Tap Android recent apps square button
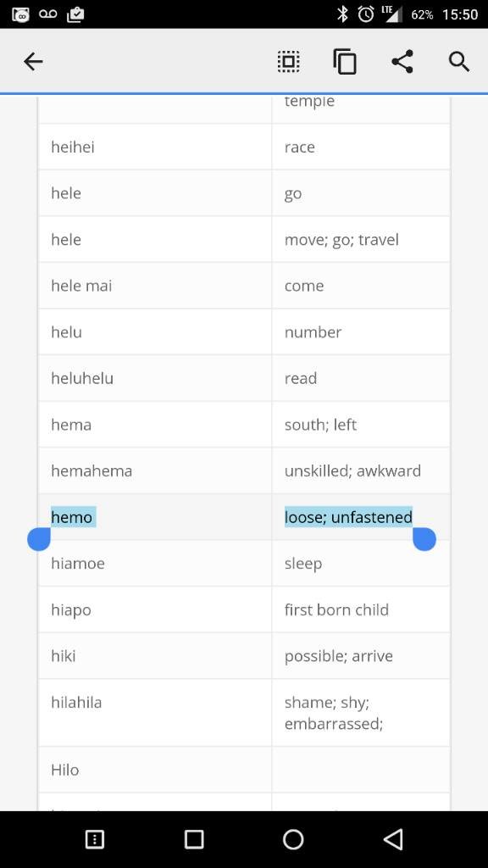 pos(194,839)
